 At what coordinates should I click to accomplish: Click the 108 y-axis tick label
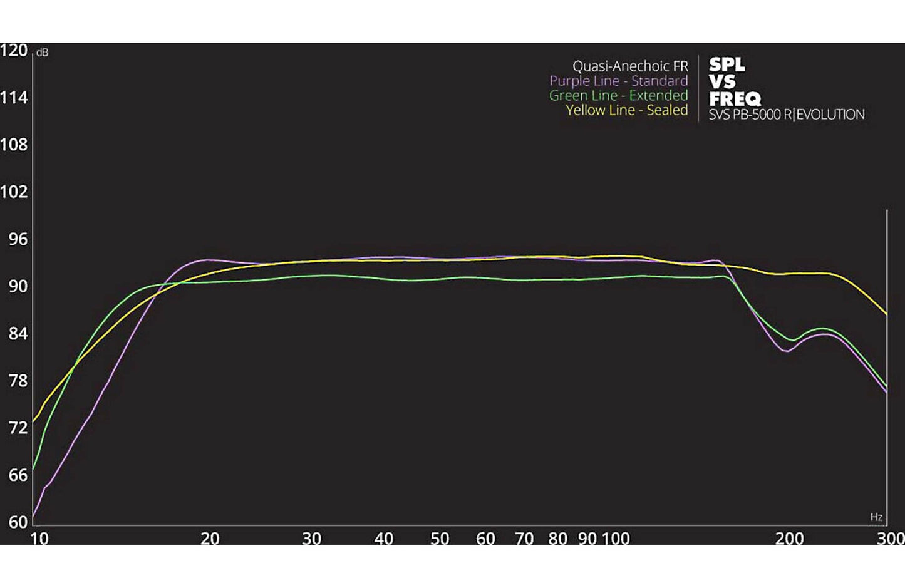14,145
